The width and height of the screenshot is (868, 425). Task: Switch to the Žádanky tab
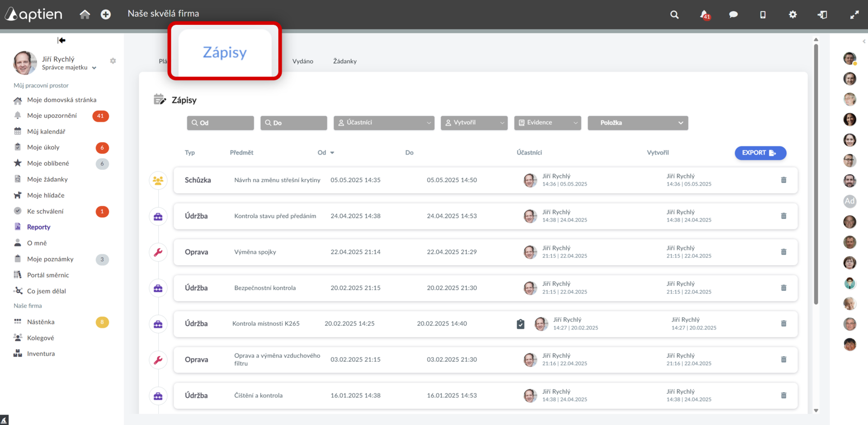(344, 61)
